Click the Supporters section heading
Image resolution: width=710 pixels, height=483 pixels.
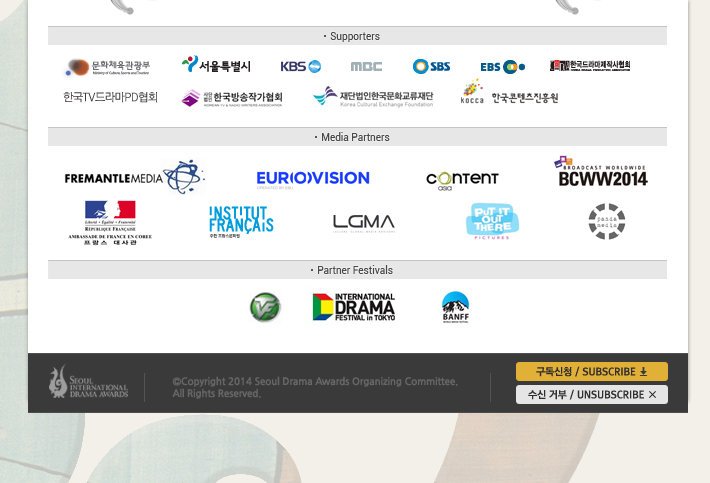(357, 36)
